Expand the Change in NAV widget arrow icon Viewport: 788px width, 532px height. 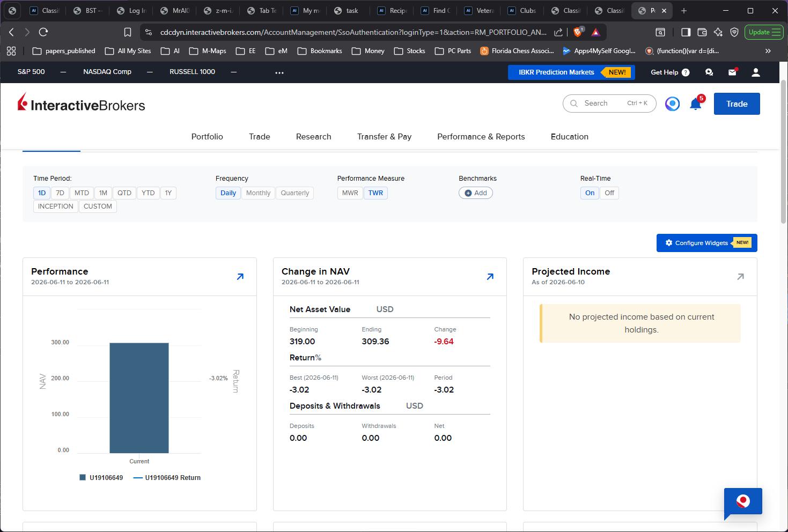click(x=490, y=277)
